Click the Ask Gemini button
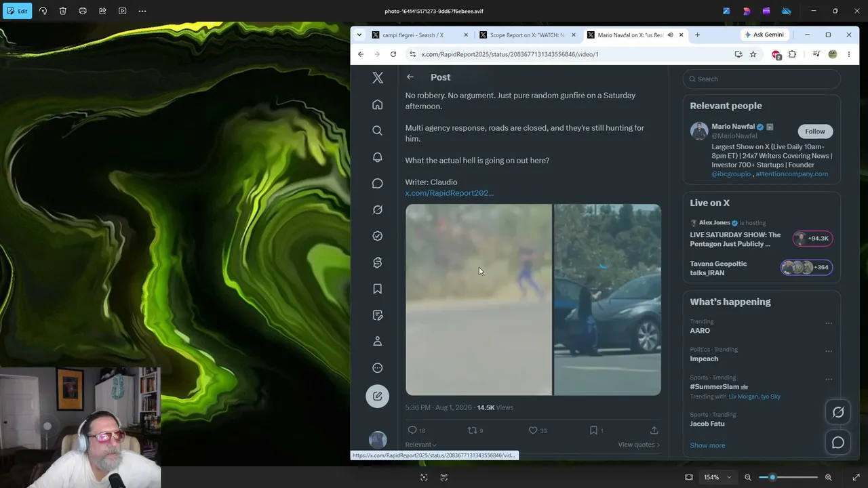Screen dimensions: 868x488 [x=764, y=35]
